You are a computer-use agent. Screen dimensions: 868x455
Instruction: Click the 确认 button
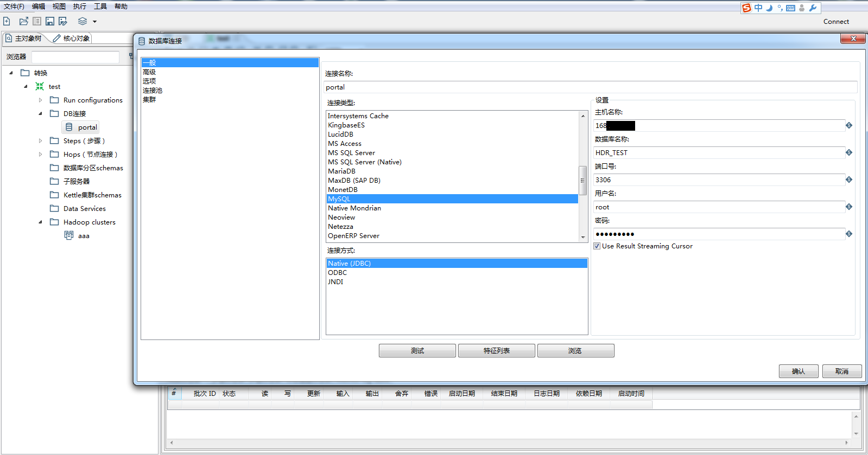[x=799, y=371]
